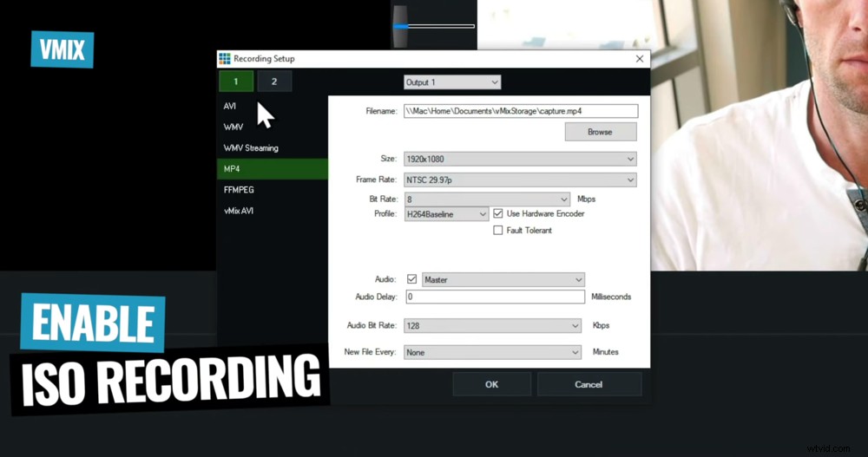Switch to recorder tab 2
Screen dimensions: 868x457
pyautogui.click(x=274, y=82)
